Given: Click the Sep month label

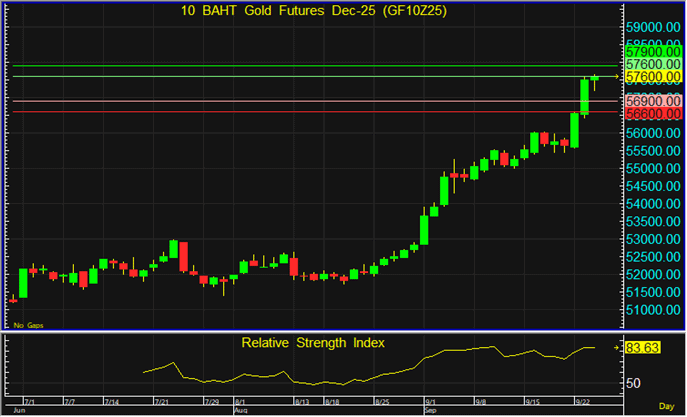Looking at the screenshot, I should pos(431,410).
